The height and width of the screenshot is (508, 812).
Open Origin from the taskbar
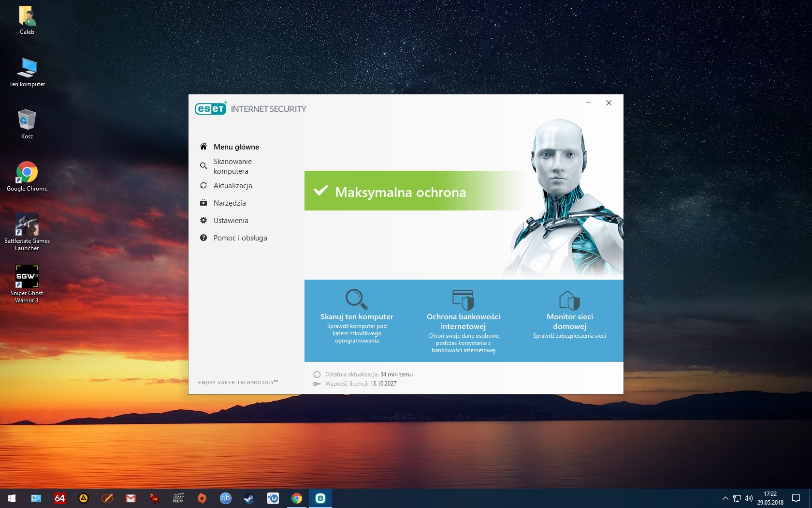202,498
